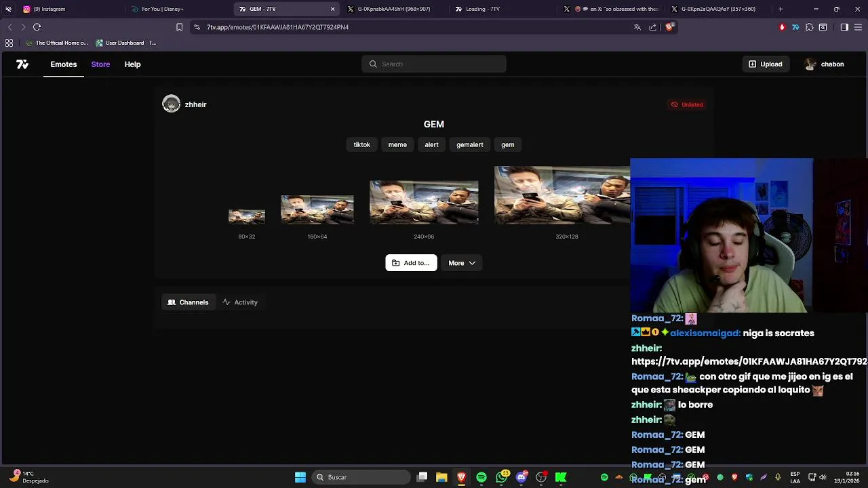Open the Brave browser taskbar icon
The height and width of the screenshot is (488, 868).
click(462, 477)
